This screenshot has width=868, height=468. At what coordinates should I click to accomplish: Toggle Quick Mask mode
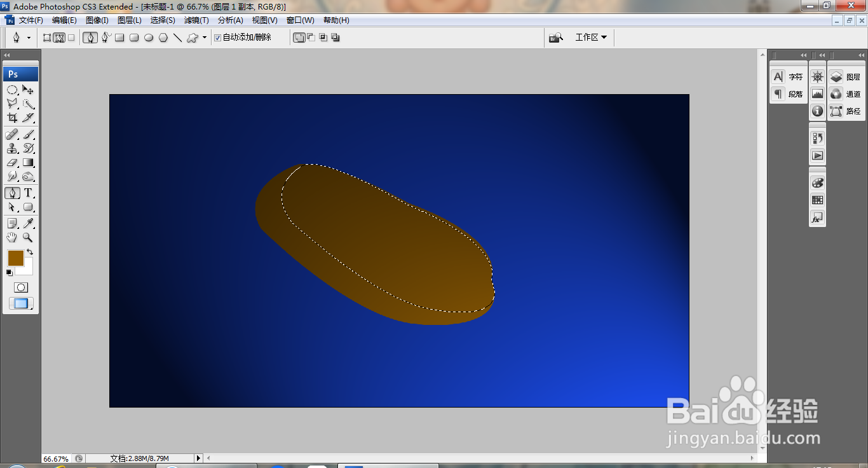coord(21,287)
